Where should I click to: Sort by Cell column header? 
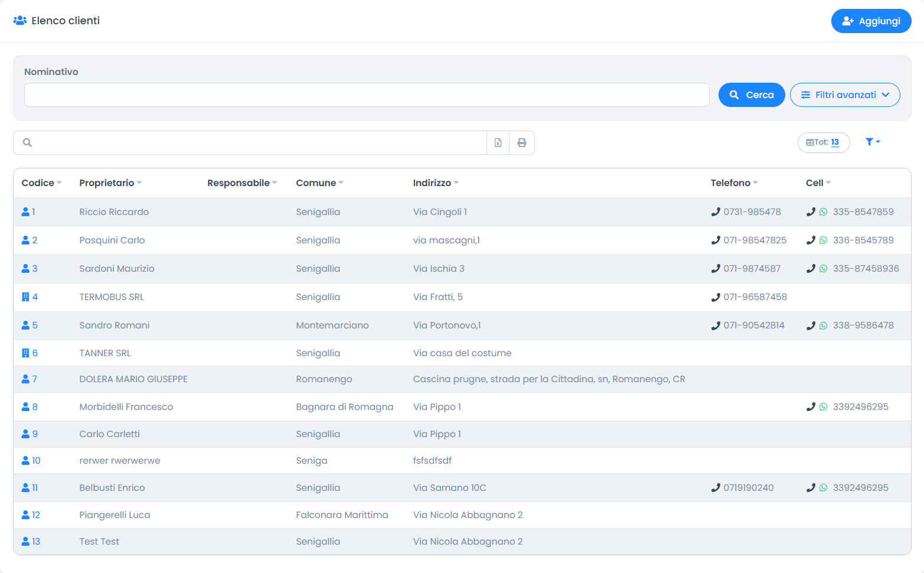tap(818, 183)
